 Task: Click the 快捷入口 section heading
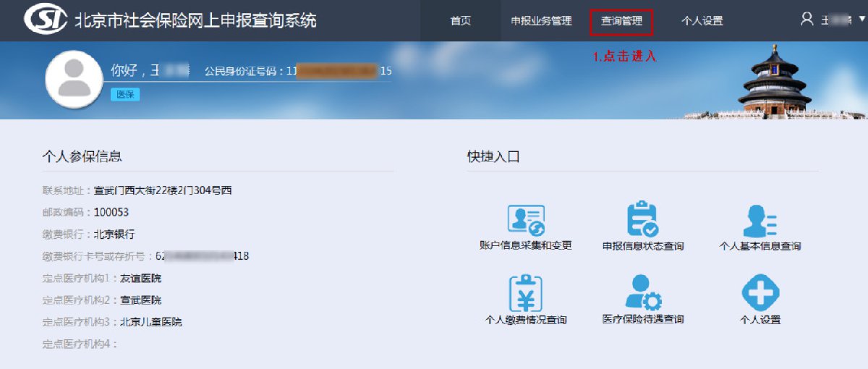click(x=493, y=156)
